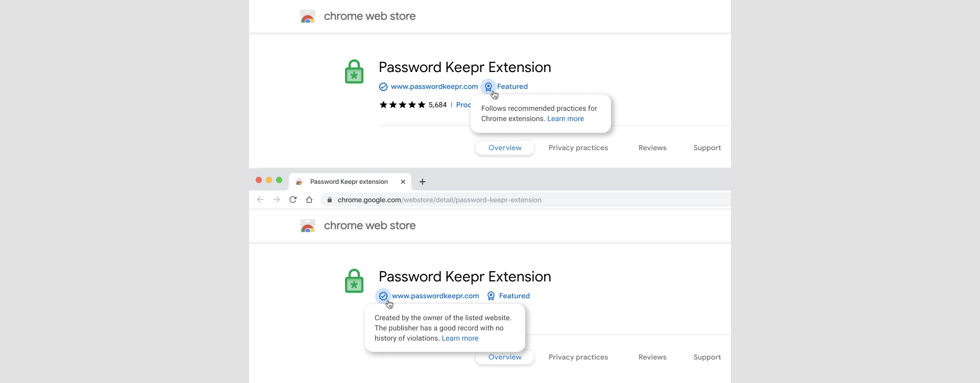The height and width of the screenshot is (383, 980).
Task: Click the Featured ribbon badge icon in the upper listing
Action: 488,87
